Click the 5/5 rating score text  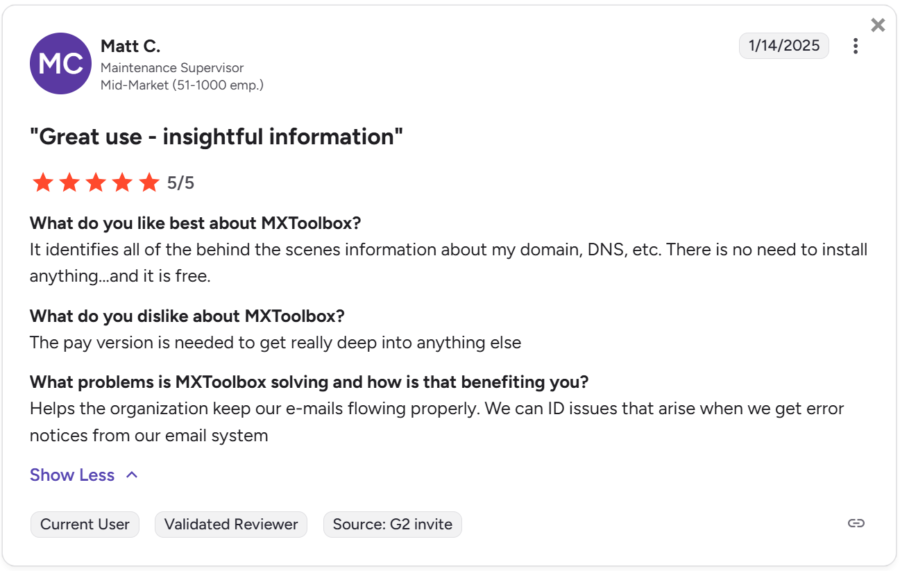point(181,183)
